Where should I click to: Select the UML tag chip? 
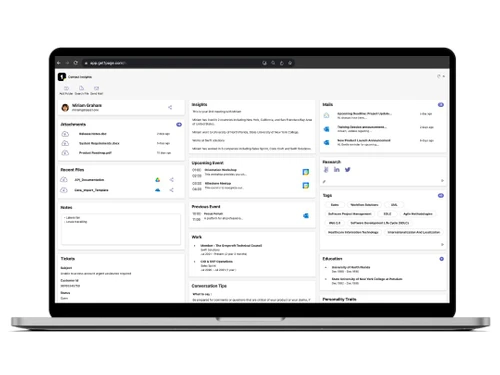pos(394,205)
